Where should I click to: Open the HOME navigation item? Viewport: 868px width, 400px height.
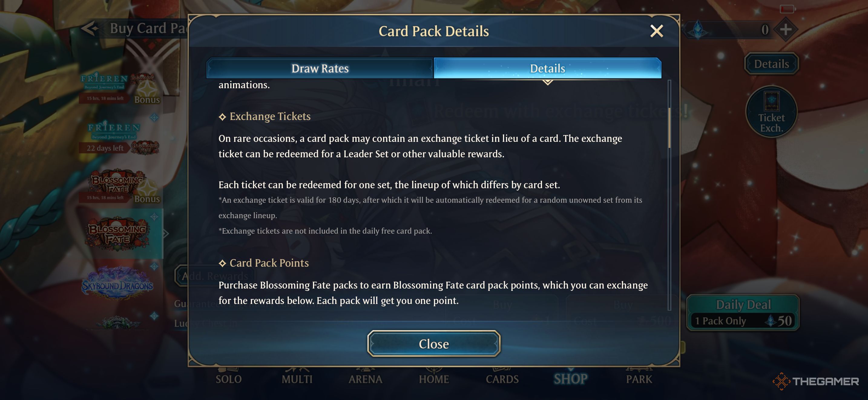[x=434, y=379]
